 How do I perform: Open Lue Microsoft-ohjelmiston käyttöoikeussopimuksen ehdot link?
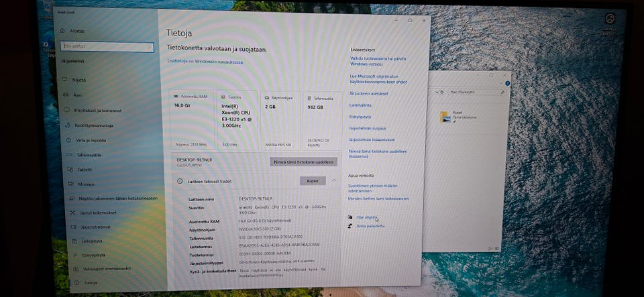(x=378, y=79)
